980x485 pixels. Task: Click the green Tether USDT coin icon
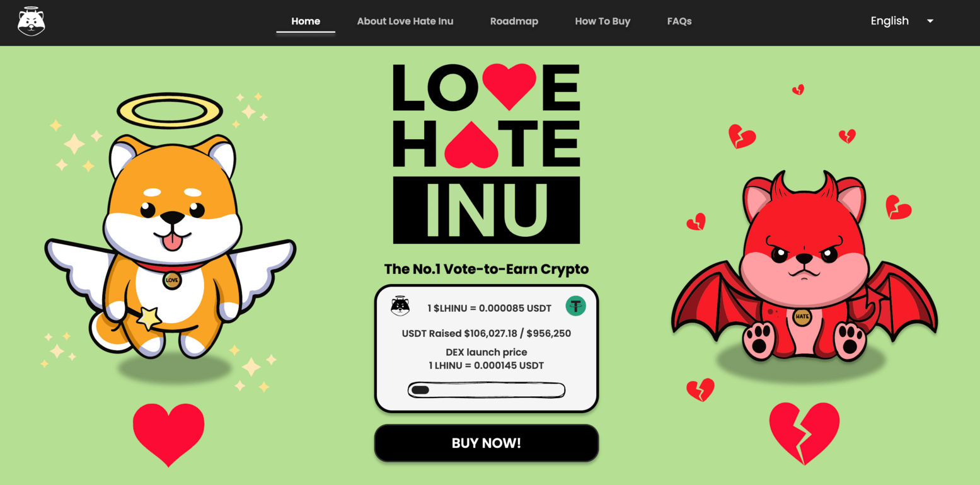575,306
